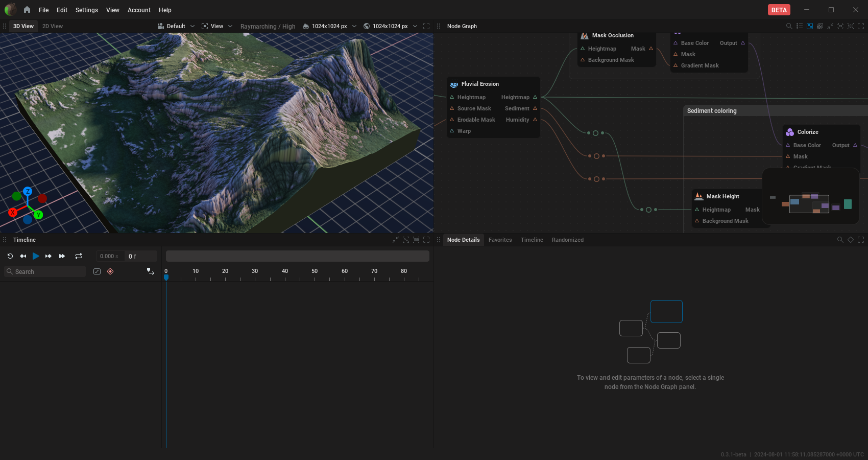The width and height of the screenshot is (868, 460).
Task: Open the Default layout dropdown
Action: coord(176,26)
